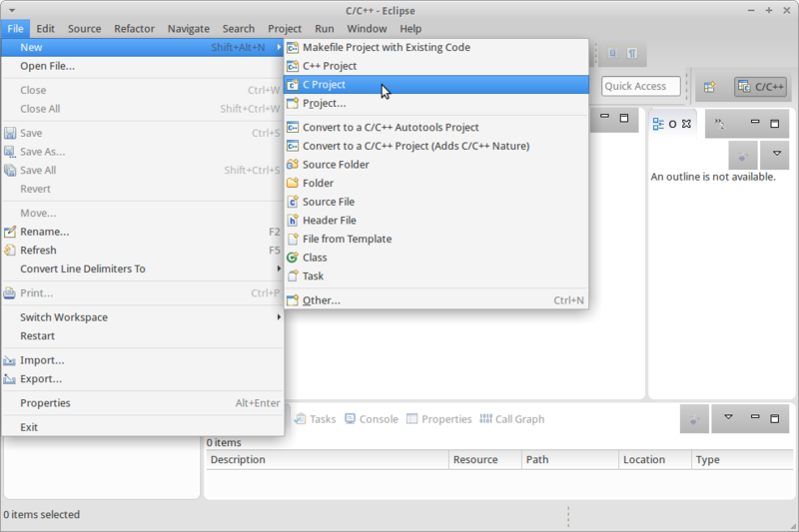
Task: Click the Refresh icon in File menu
Action: pos(10,250)
